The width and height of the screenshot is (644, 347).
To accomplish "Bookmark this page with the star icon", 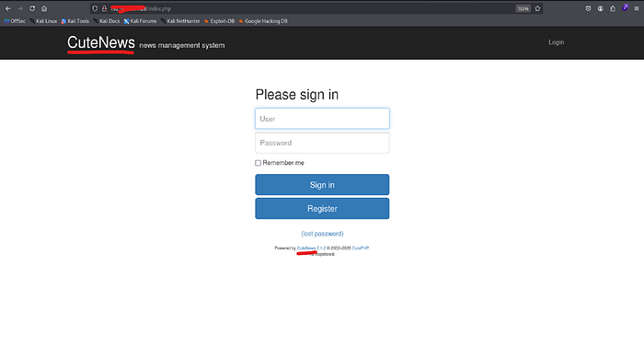I will point(537,8).
